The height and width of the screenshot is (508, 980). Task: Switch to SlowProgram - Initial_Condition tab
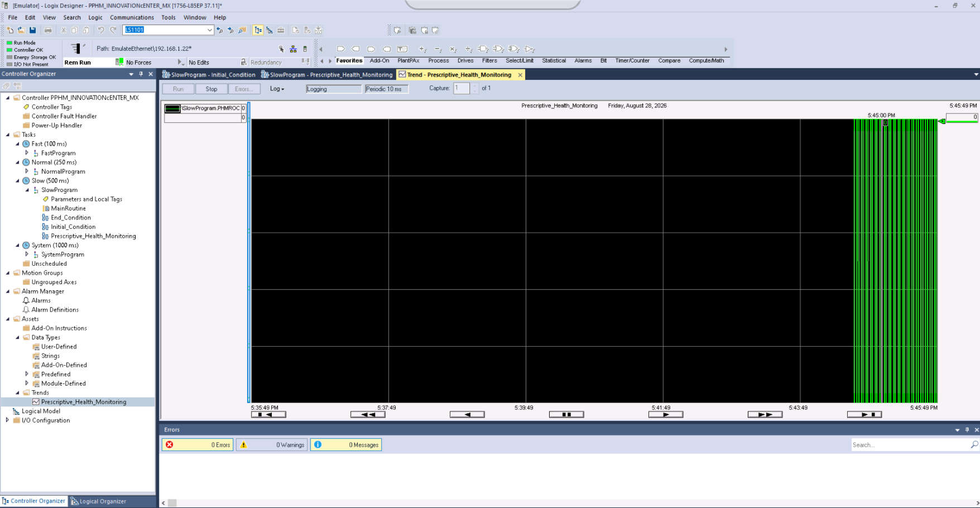[208, 75]
